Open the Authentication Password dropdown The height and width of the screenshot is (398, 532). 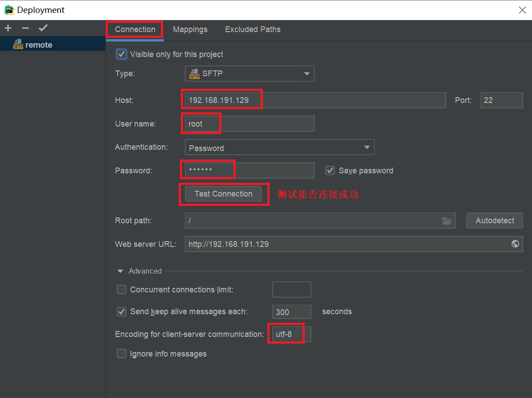click(x=279, y=147)
